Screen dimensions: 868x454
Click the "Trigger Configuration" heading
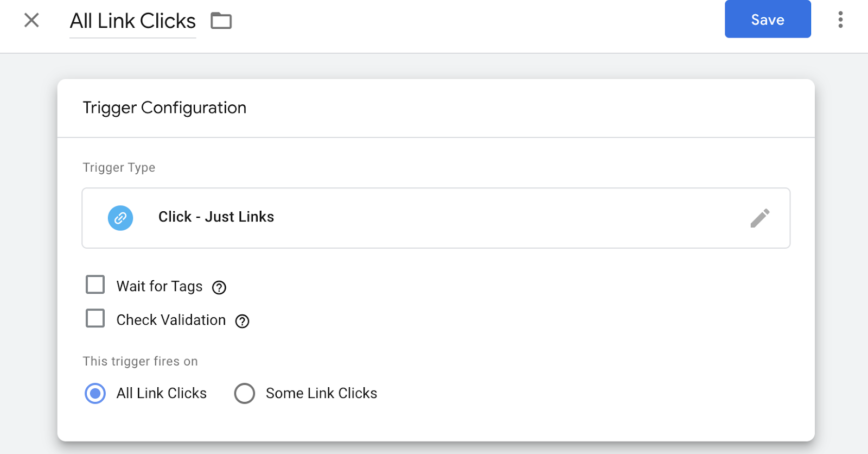[164, 108]
